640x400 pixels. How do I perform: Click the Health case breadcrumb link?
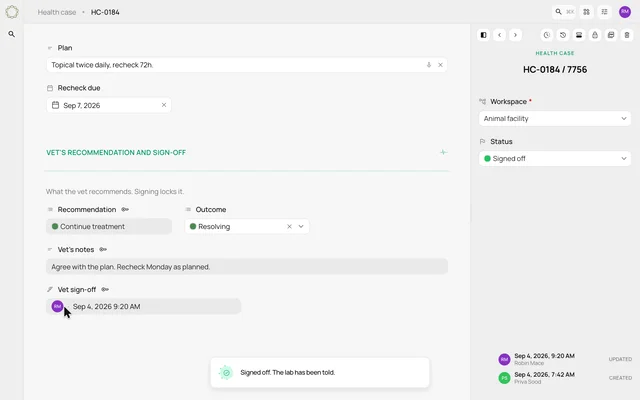[57, 12]
